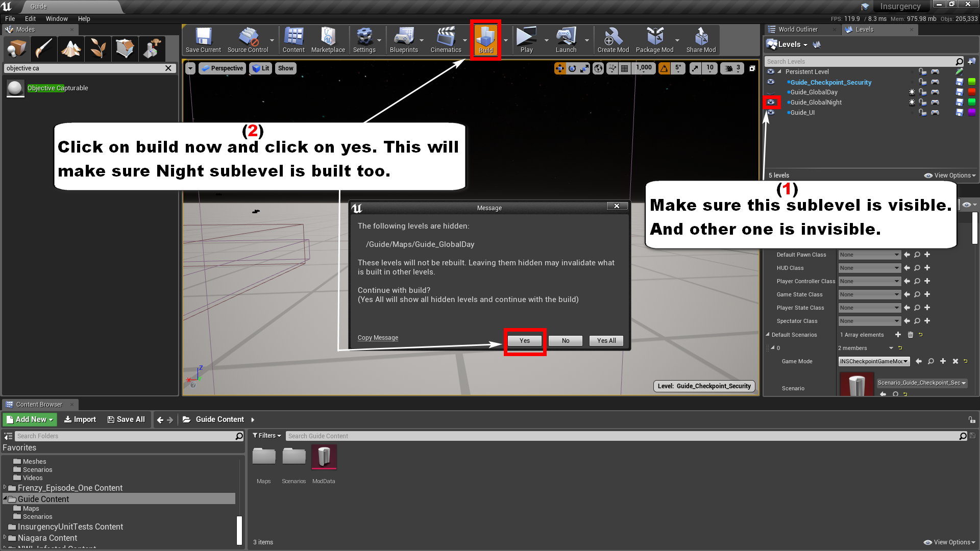Open the Window menu
980x551 pixels.
(57, 18)
